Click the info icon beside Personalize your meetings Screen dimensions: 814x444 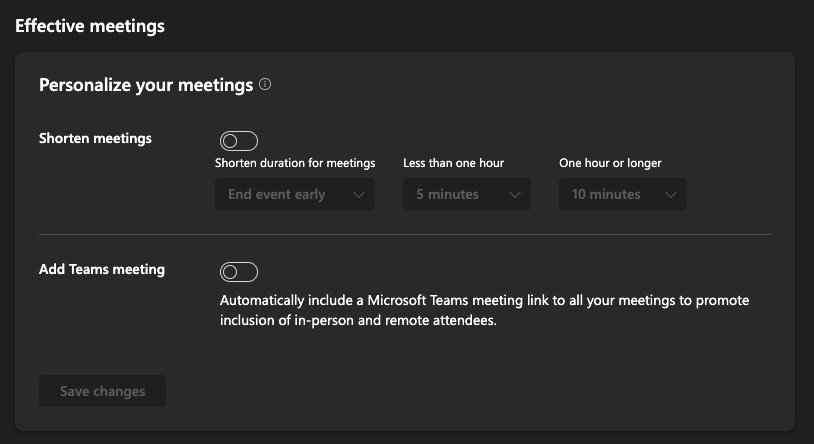pyautogui.click(x=265, y=85)
